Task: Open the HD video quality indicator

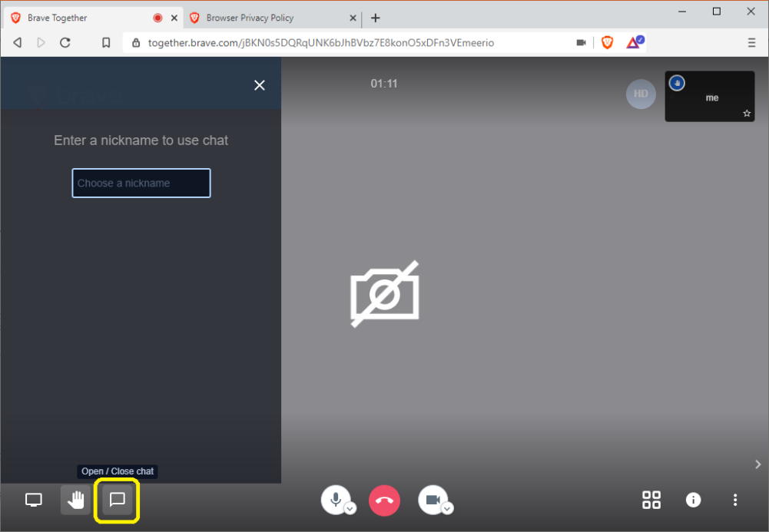Action: [641, 94]
